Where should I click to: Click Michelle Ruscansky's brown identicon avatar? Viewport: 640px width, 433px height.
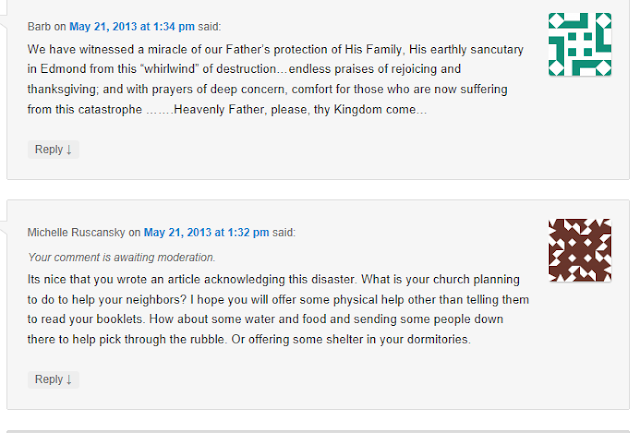coord(580,250)
